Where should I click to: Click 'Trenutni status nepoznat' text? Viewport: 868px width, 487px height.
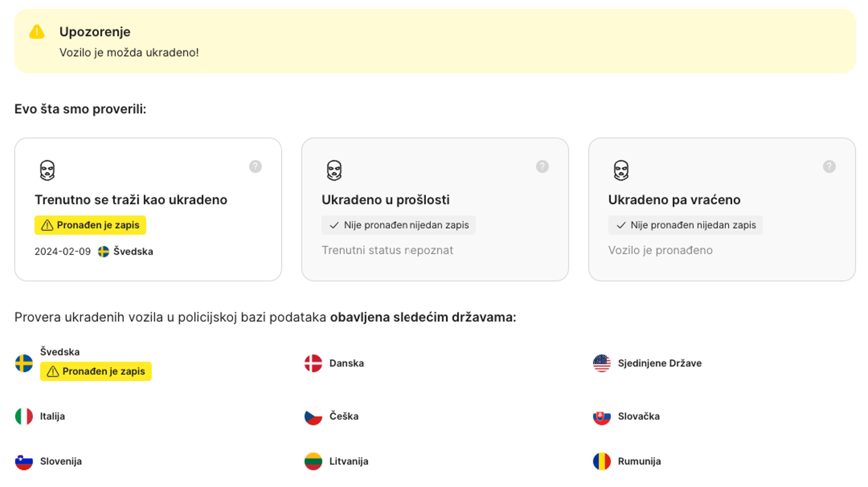click(387, 250)
